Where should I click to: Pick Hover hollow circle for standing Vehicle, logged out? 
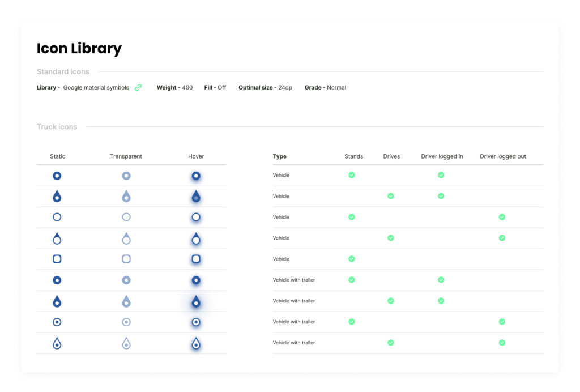[196, 217]
